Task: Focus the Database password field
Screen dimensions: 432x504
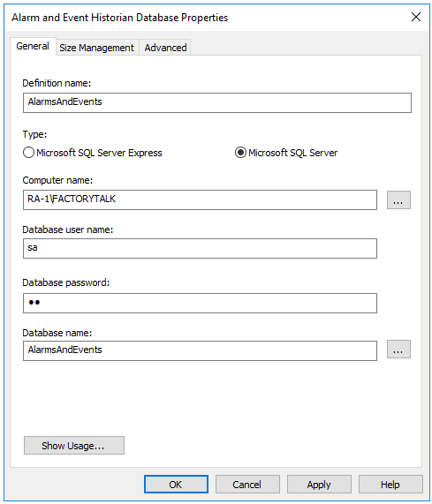Action: tap(200, 303)
